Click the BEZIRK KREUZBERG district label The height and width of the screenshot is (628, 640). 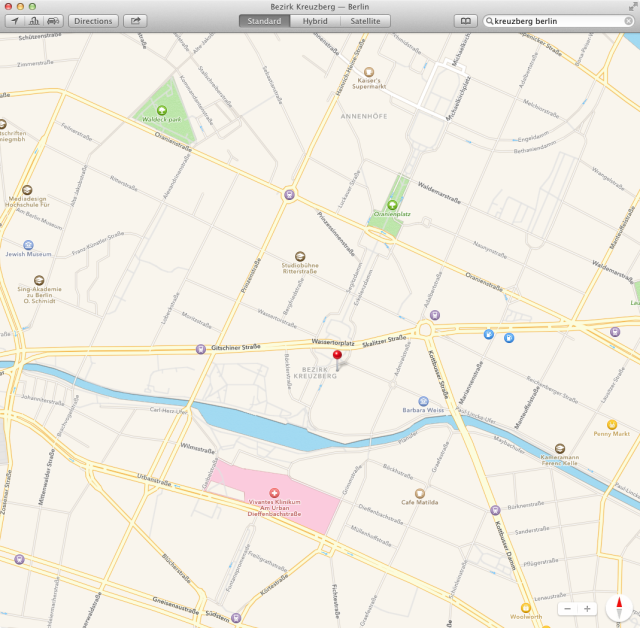pyautogui.click(x=315, y=373)
